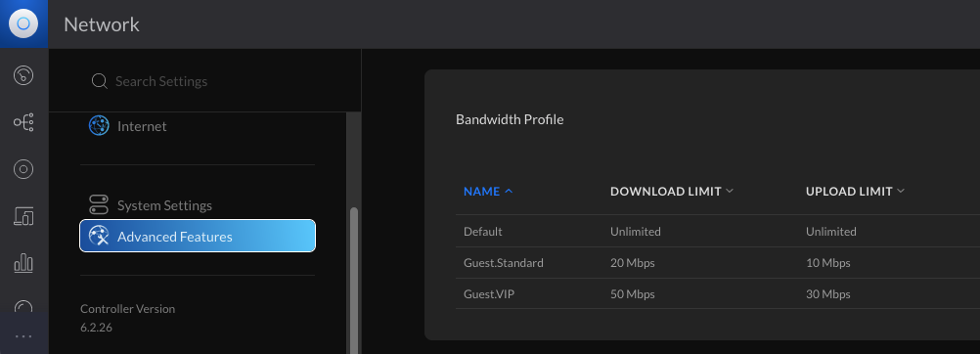Click the 50 Mbps download value
This screenshot has width=980, height=354.
(633, 294)
